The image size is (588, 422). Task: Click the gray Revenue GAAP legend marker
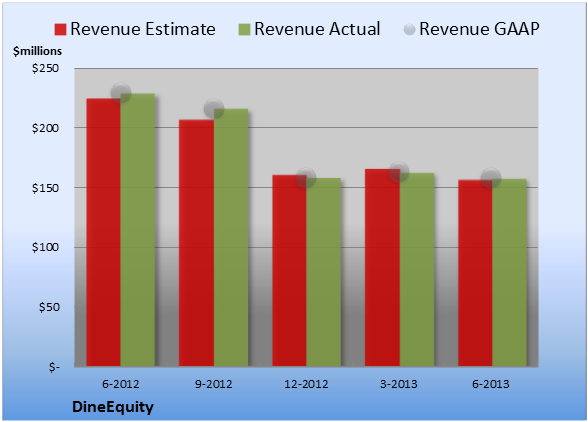(x=410, y=30)
